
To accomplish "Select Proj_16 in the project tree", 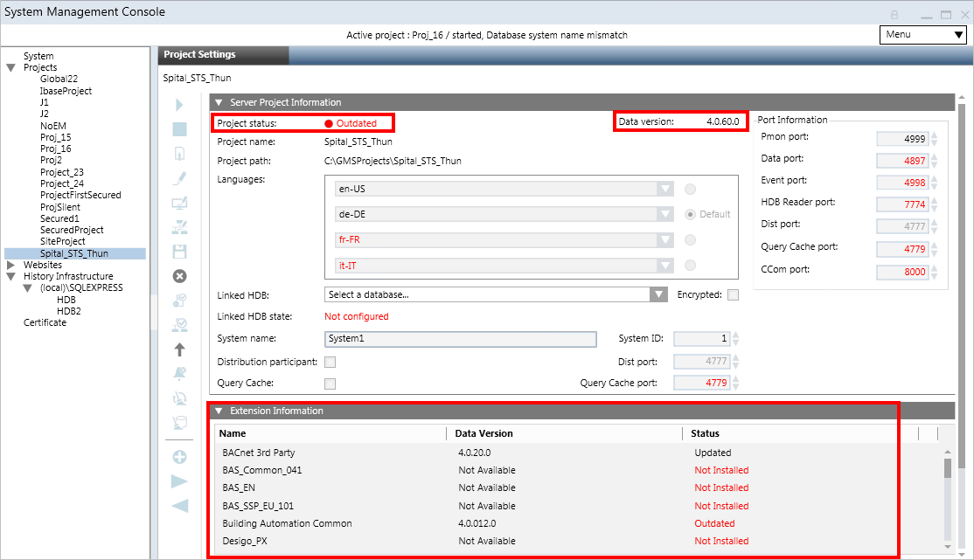I will (x=56, y=149).
